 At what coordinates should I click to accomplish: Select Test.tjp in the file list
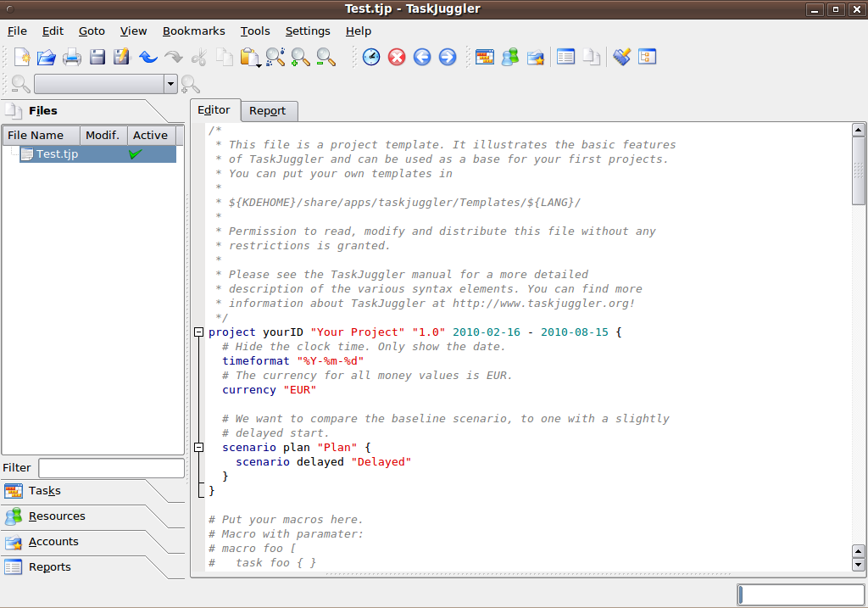[x=57, y=154]
